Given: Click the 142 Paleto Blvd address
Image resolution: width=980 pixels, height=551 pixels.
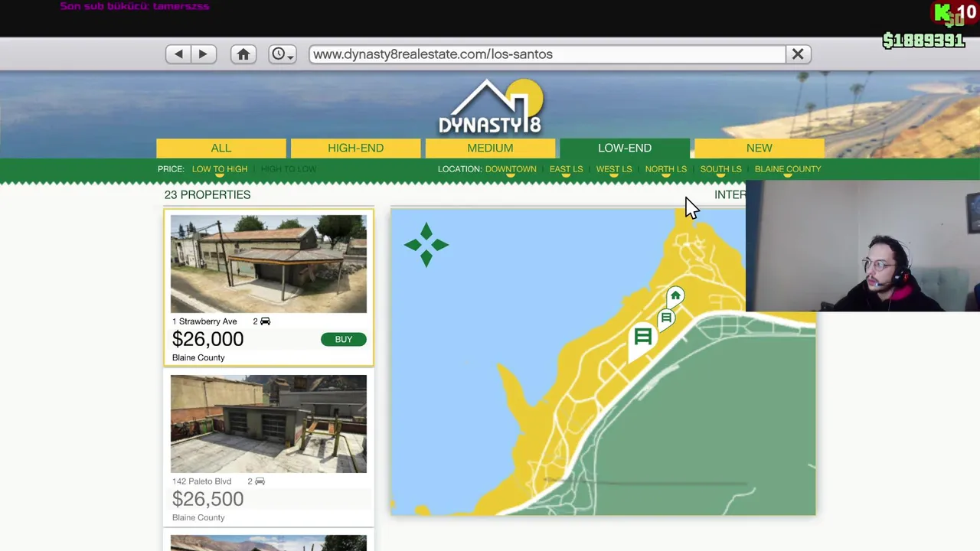Looking at the screenshot, I should click(x=201, y=481).
